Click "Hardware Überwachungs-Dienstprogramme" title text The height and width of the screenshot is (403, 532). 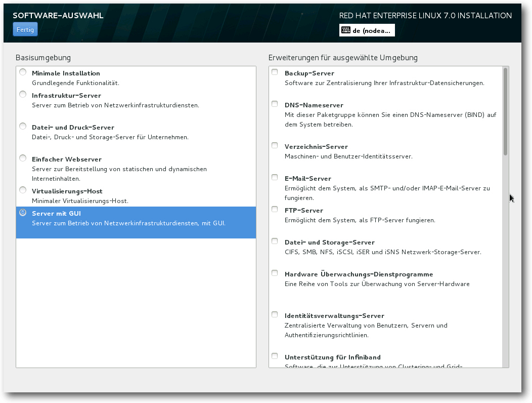point(359,274)
